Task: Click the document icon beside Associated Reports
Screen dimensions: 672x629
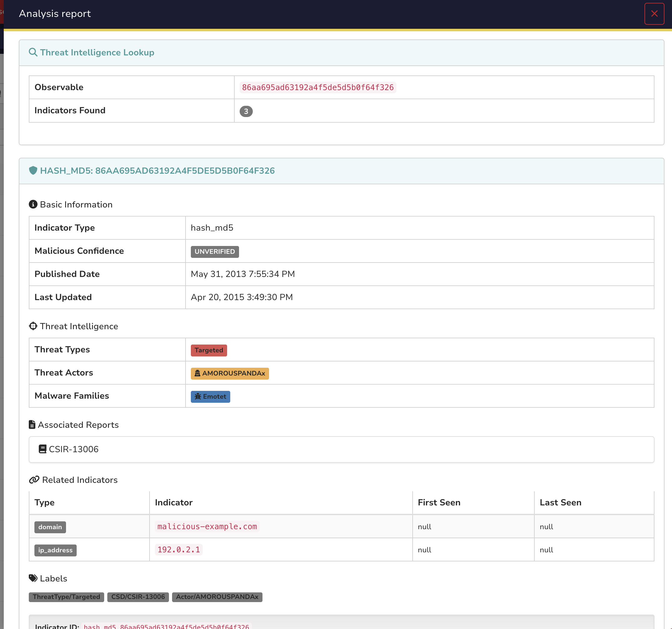Action: tap(32, 424)
